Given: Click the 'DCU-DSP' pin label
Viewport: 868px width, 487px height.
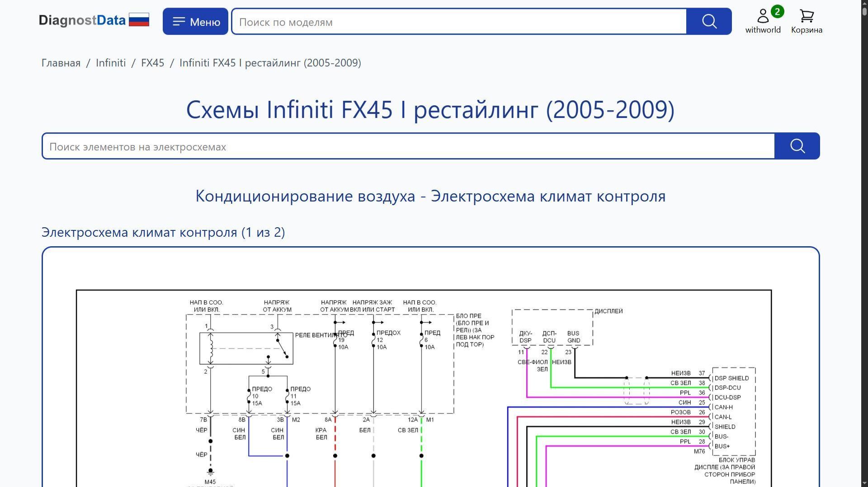Looking at the screenshot, I should click(x=727, y=398).
